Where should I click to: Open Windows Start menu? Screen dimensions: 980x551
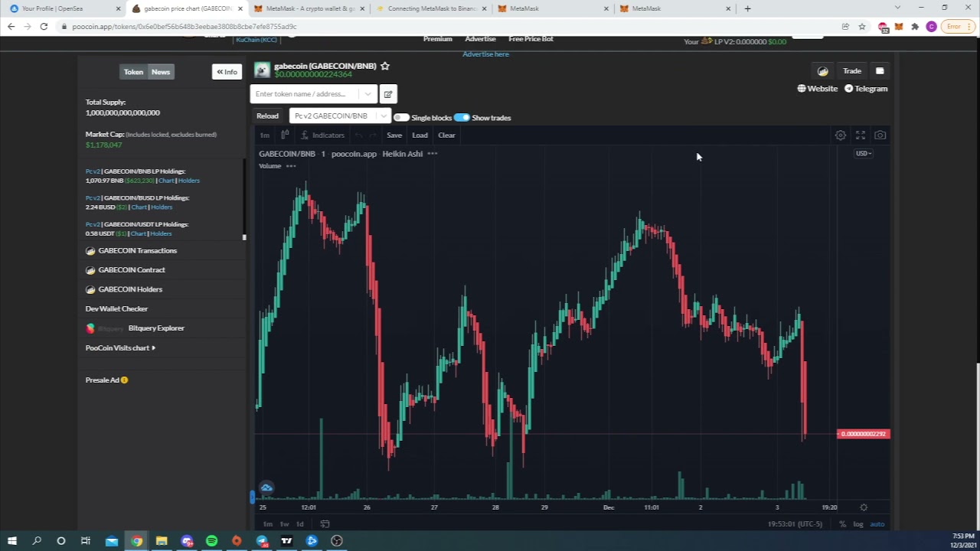[11, 541]
